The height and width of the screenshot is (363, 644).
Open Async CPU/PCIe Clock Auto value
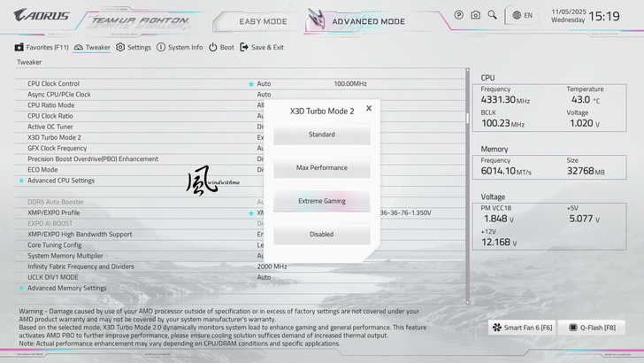264,95
